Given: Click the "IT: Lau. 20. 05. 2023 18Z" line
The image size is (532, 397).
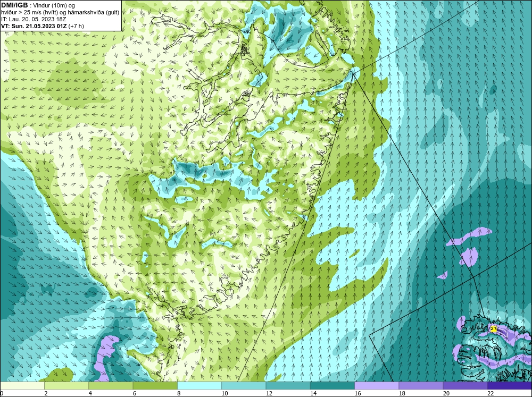Looking at the screenshot, I should tap(34, 19).
